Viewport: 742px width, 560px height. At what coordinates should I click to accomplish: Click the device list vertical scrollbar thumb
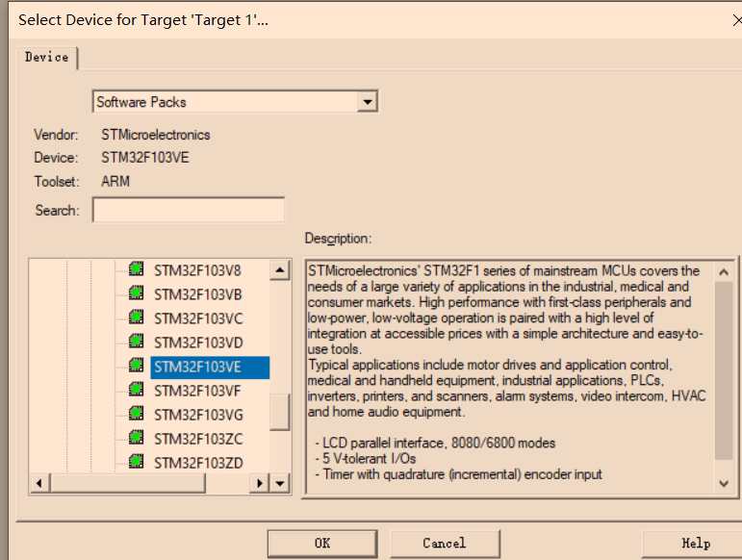tap(280, 412)
